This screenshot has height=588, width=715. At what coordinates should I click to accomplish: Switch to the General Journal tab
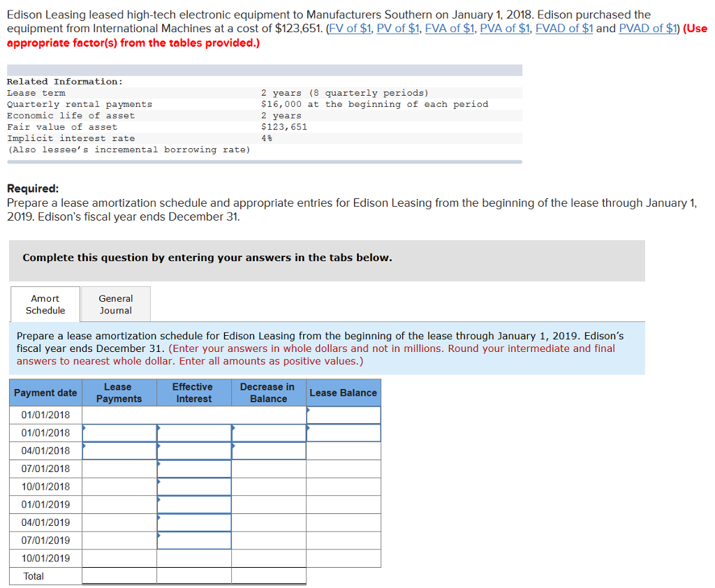tap(116, 304)
